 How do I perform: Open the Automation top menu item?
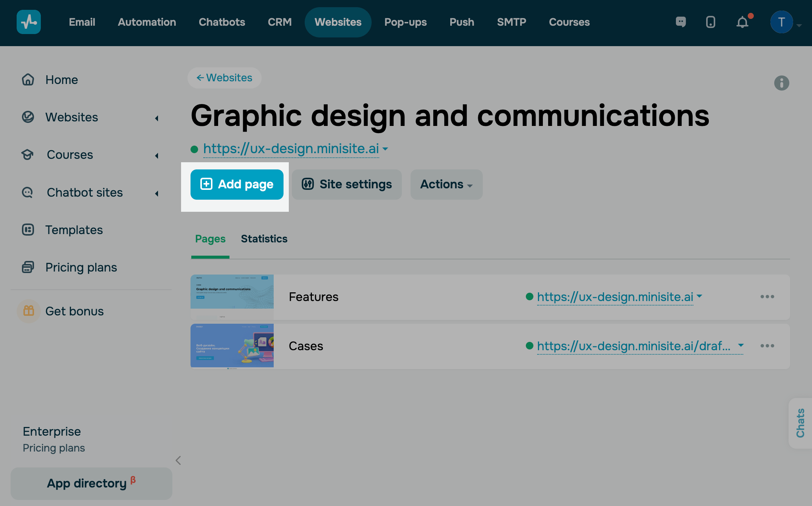click(147, 22)
